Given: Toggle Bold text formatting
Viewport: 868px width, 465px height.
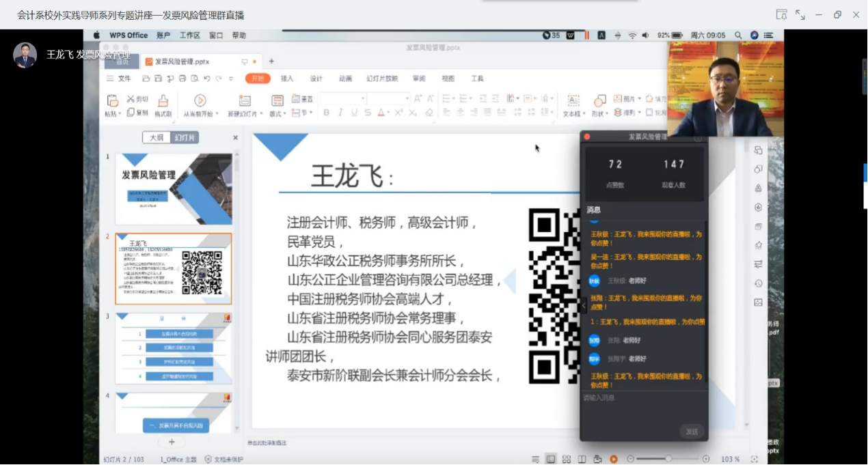Looking at the screenshot, I should 327,113.
